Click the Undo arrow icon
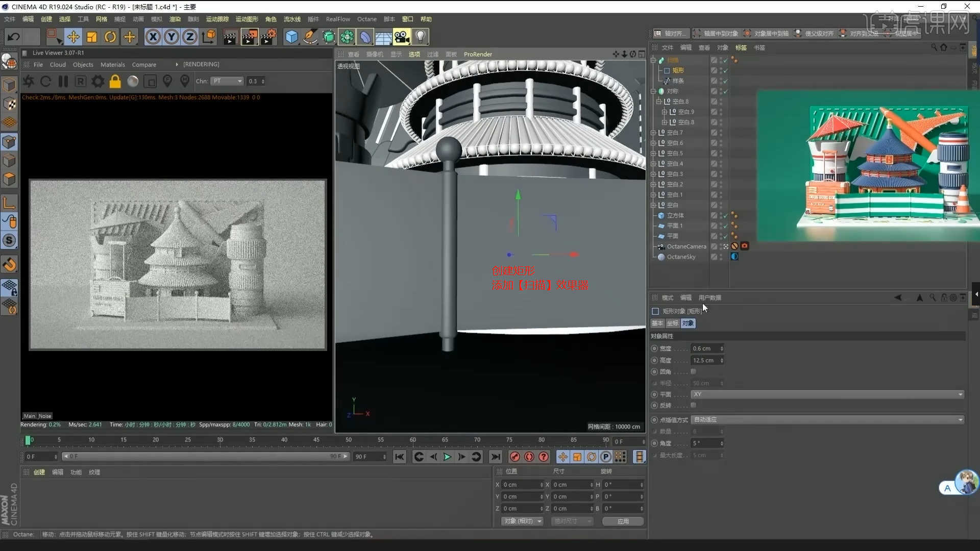Viewport: 980px width, 551px height. point(14,37)
